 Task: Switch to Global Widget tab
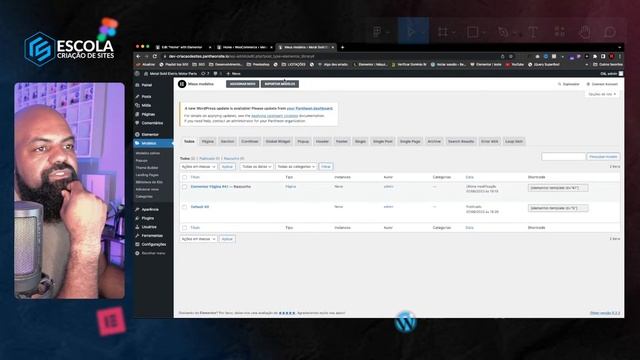(278, 141)
